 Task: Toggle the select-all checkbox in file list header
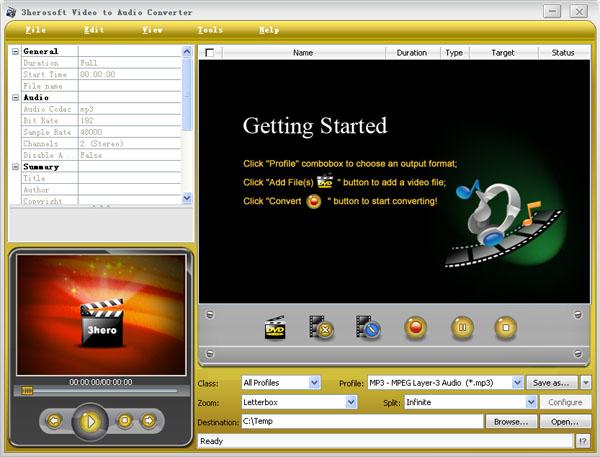click(x=209, y=52)
